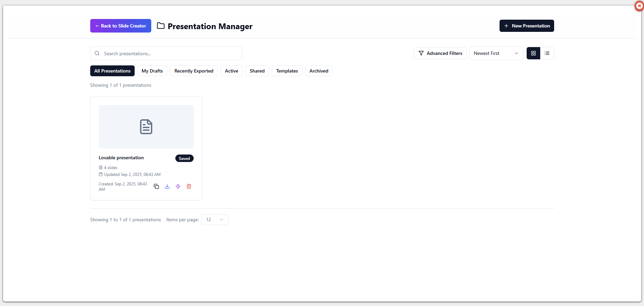Switch to list view layout

pyautogui.click(x=547, y=53)
